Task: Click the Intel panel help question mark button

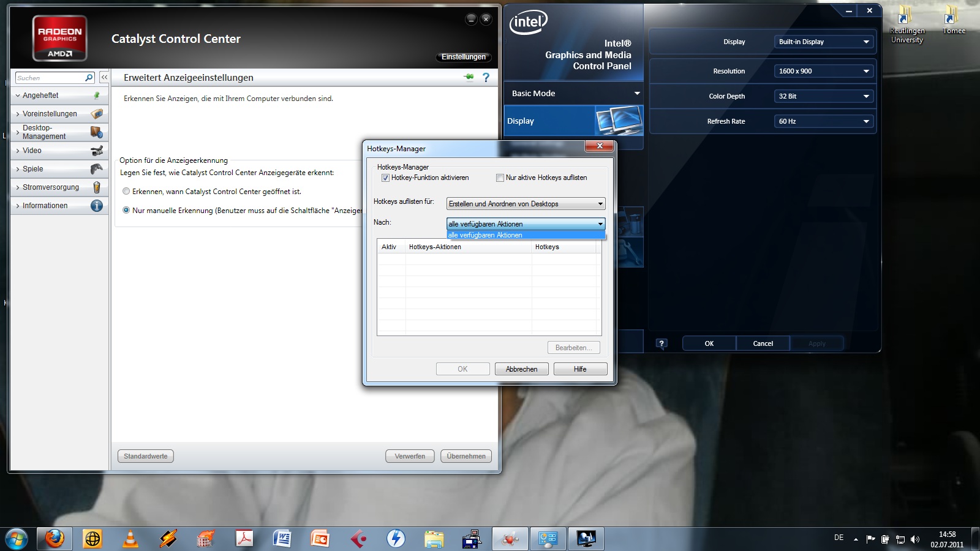Action: pos(661,343)
